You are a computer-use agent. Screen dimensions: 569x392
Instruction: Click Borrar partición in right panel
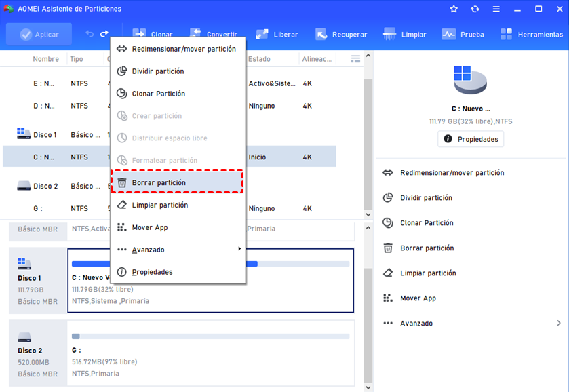[x=427, y=248]
